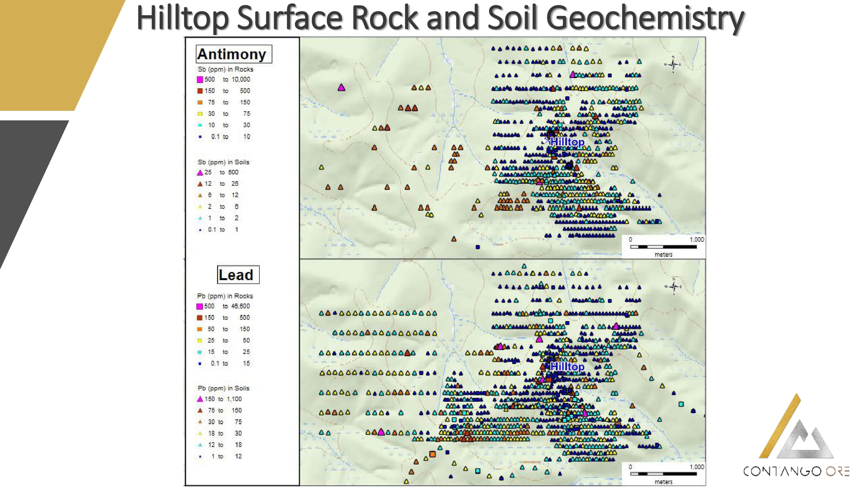868x488 pixels.
Task: Click the large magenta triangle on the Antimony map's left side
Action: [x=341, y=88]
